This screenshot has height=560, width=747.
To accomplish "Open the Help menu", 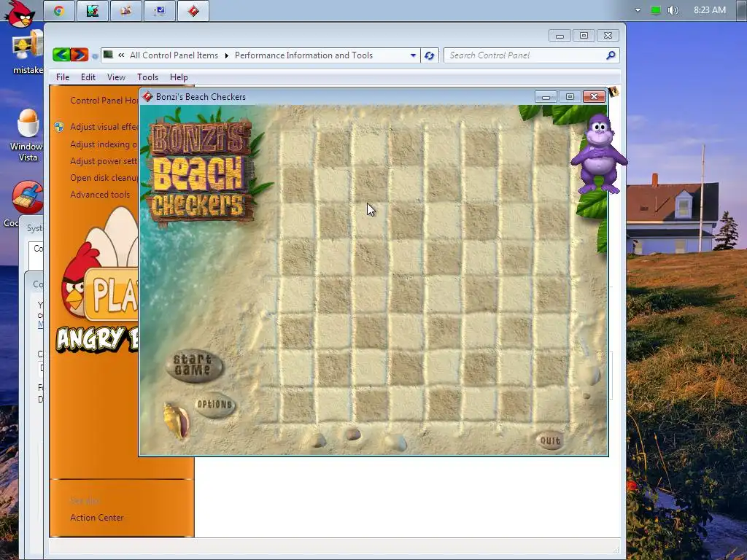I will pyautogui.click(x=179, y=77).
